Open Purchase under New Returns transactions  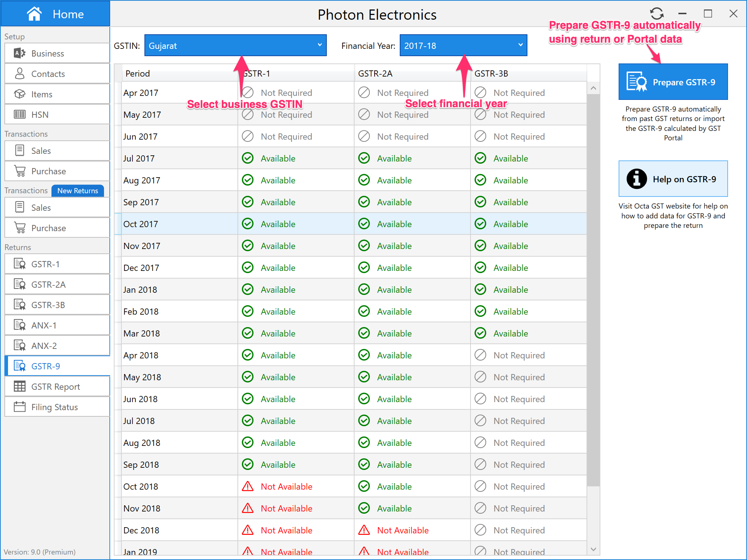tap(49, 228)
